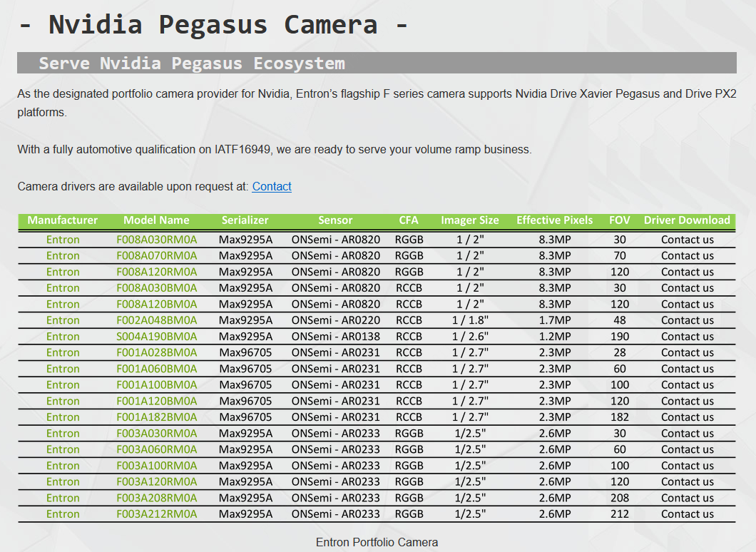This screenshot has height=552, width=756.
Task: Click the 1 / 2.6" imager size cell
Action: pyautogui.click(x=470, y=337)
